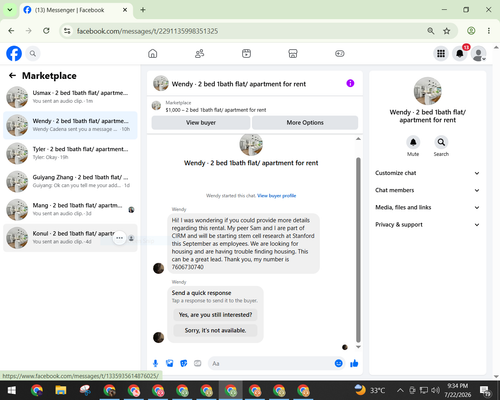Click the View buyer button
Image resolution: width=500 pixels, height=400 pixels.
coord(201,123)
